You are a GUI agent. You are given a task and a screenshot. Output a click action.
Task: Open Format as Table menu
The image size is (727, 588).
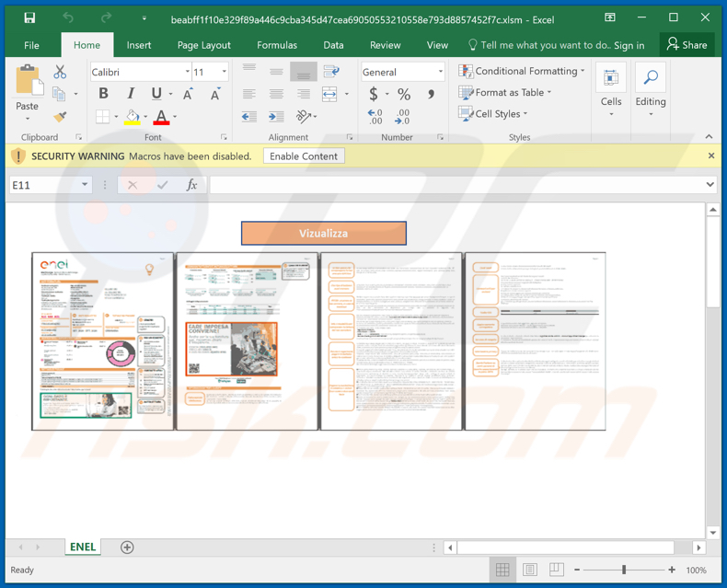pos(505,92)
